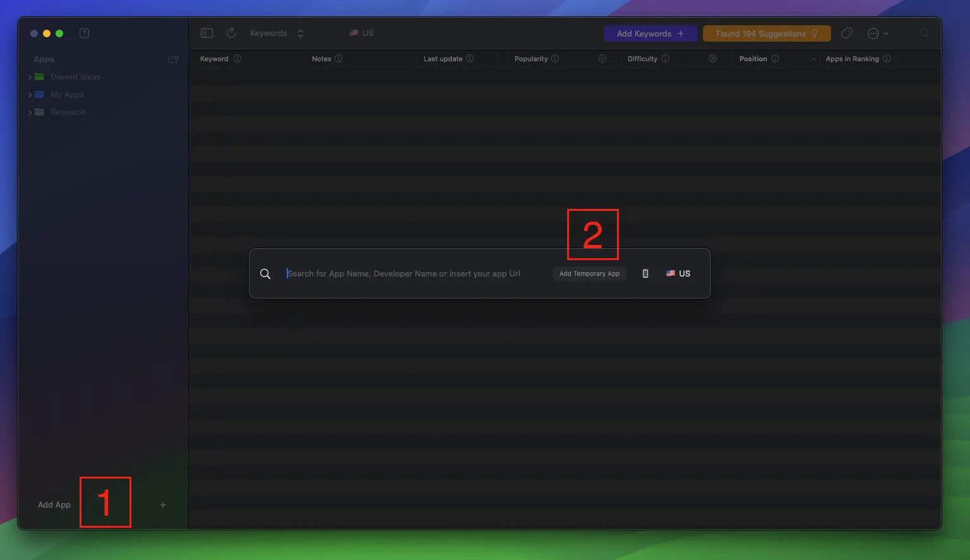Open the US country selector in search bar
Viewport: 970px width, 560px height.
click(678, 273)
